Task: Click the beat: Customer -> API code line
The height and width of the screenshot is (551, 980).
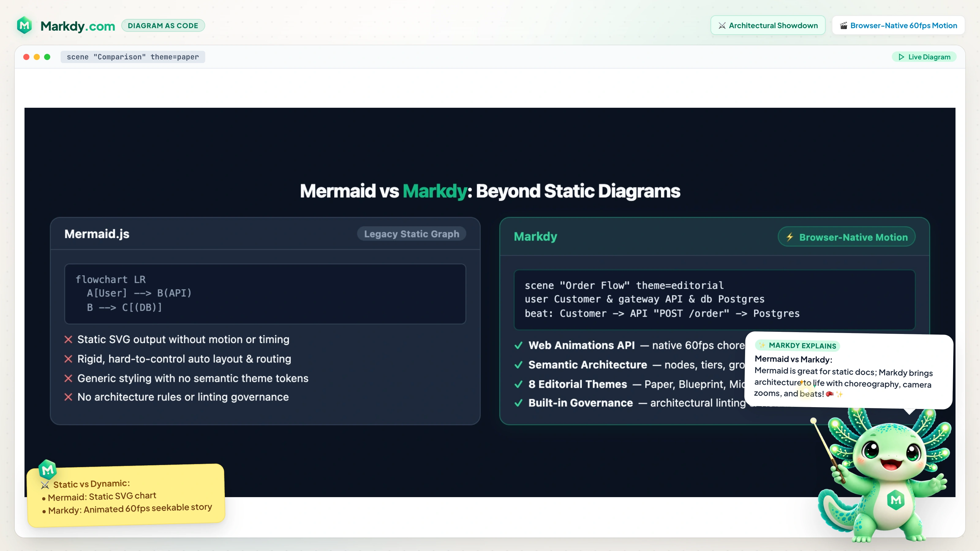Action: pyautogui.click(x=662, y=313)
